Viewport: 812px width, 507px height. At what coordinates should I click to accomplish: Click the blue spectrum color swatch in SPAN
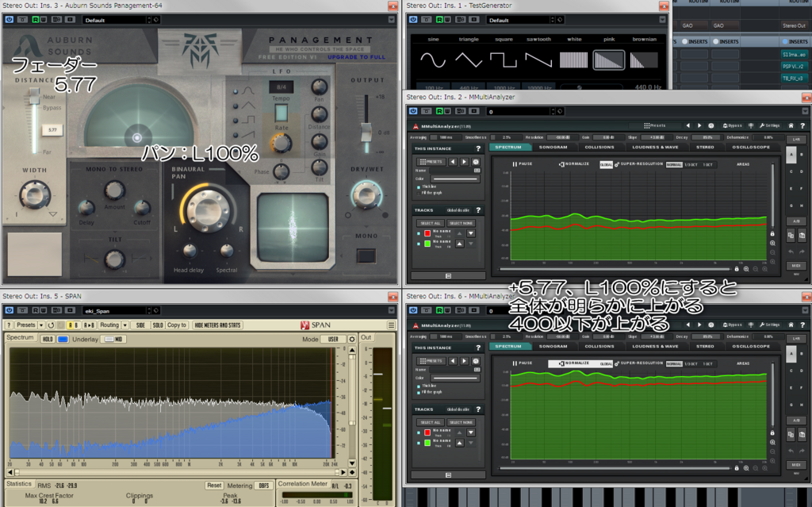click(x=63, y=339)
